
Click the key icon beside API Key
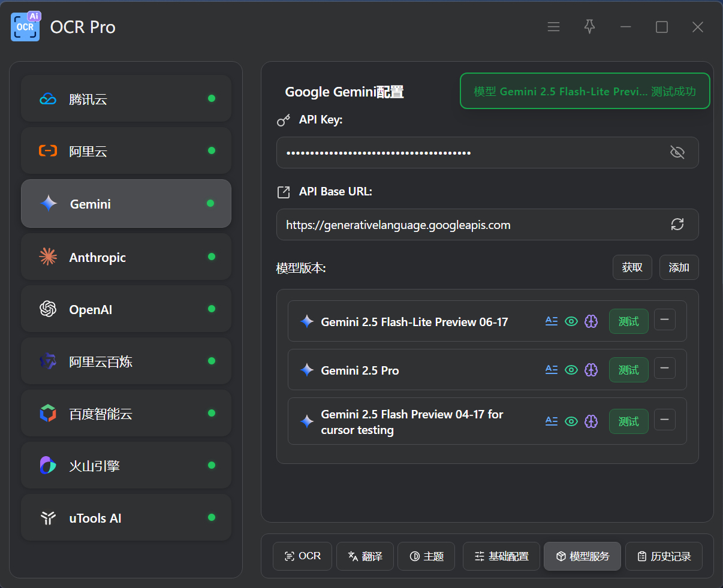284,120
